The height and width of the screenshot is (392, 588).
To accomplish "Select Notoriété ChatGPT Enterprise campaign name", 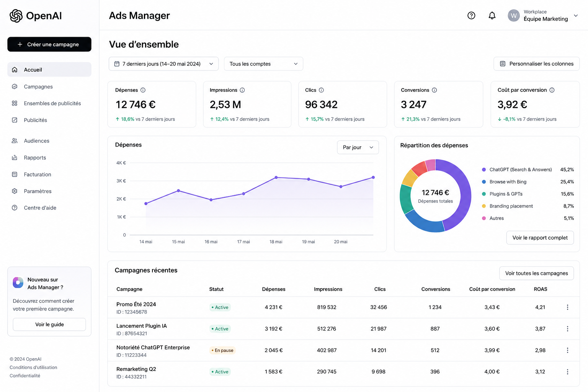I will [x=153, y=348].
